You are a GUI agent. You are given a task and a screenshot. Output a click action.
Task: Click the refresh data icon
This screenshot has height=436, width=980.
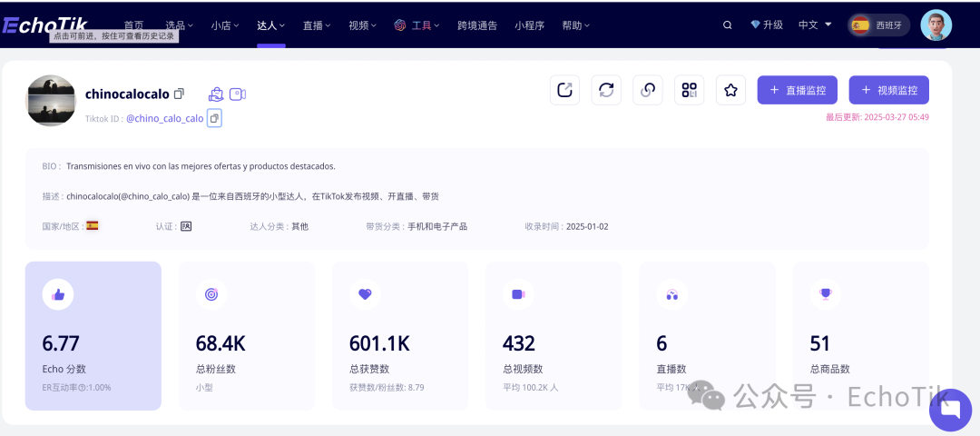coord(606,90)
